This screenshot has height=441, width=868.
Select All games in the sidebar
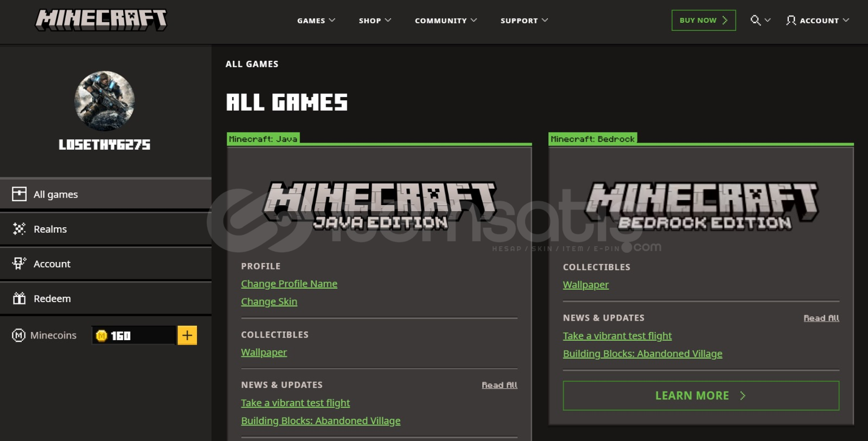106,194
